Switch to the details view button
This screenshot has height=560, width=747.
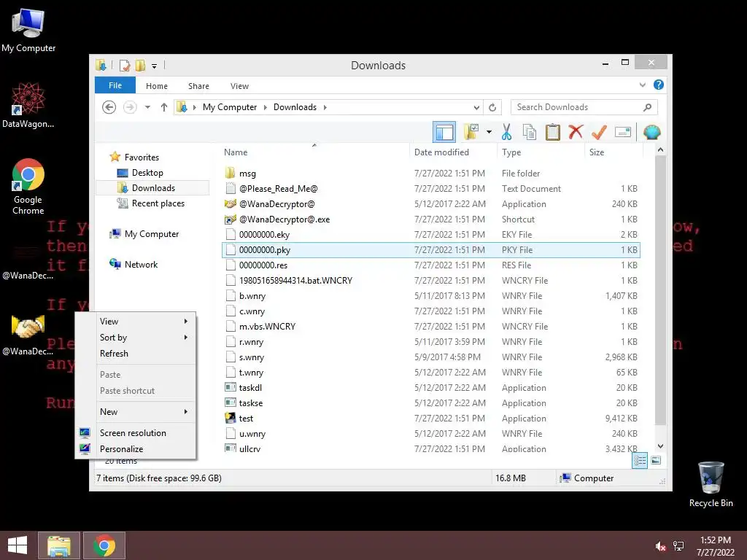pos(640,461)
